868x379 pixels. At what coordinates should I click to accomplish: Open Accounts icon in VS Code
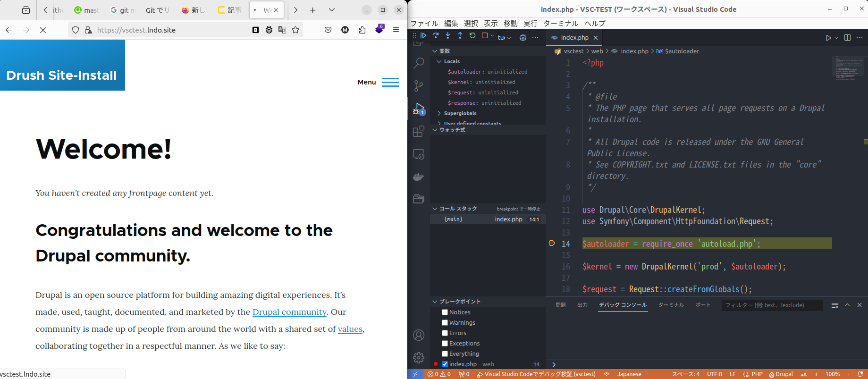coord(419,335)
